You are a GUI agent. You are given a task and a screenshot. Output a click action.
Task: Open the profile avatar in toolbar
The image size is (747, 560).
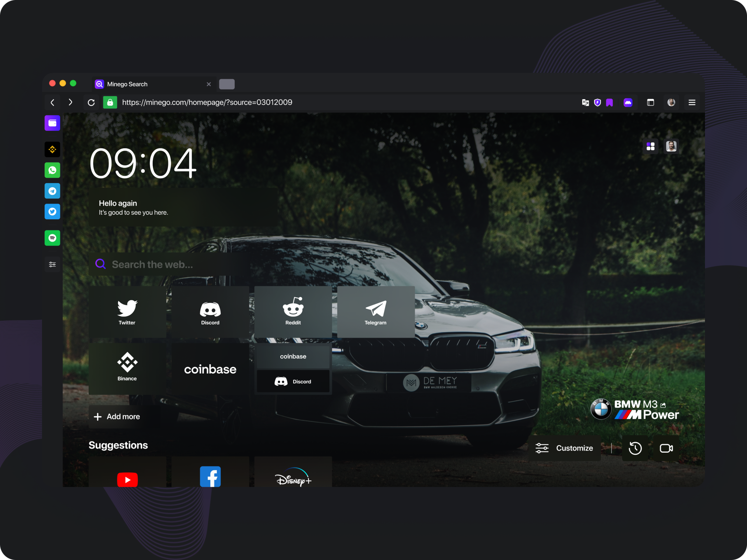coord(671,102)
